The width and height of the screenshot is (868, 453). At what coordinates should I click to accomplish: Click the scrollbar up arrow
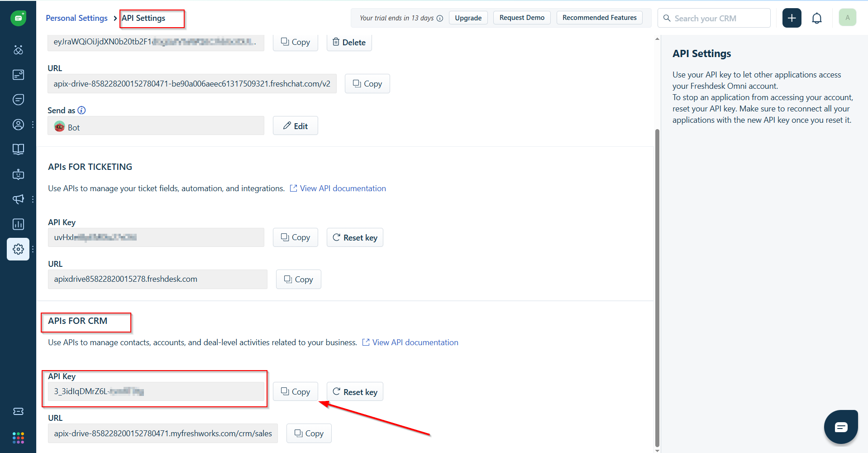pos(657,39)
